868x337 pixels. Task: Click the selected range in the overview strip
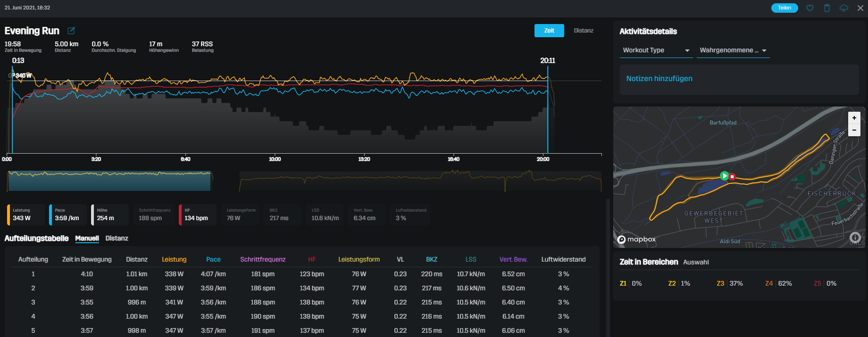click(x=109, y=181)
